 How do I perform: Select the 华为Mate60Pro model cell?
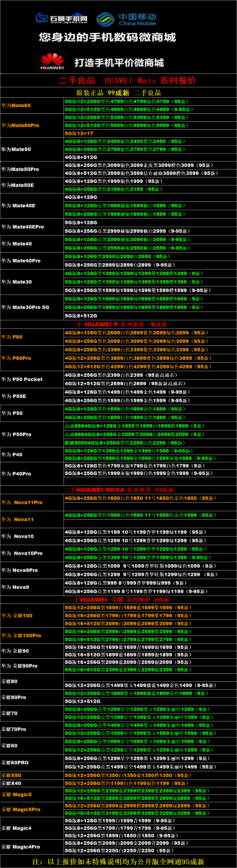click(32, 125)
